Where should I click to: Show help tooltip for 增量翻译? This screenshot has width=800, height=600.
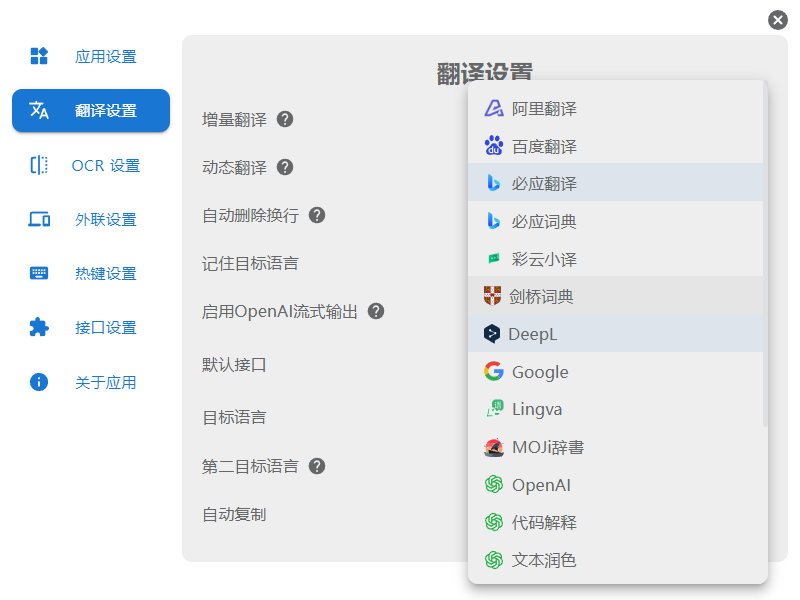pos(285,119)
